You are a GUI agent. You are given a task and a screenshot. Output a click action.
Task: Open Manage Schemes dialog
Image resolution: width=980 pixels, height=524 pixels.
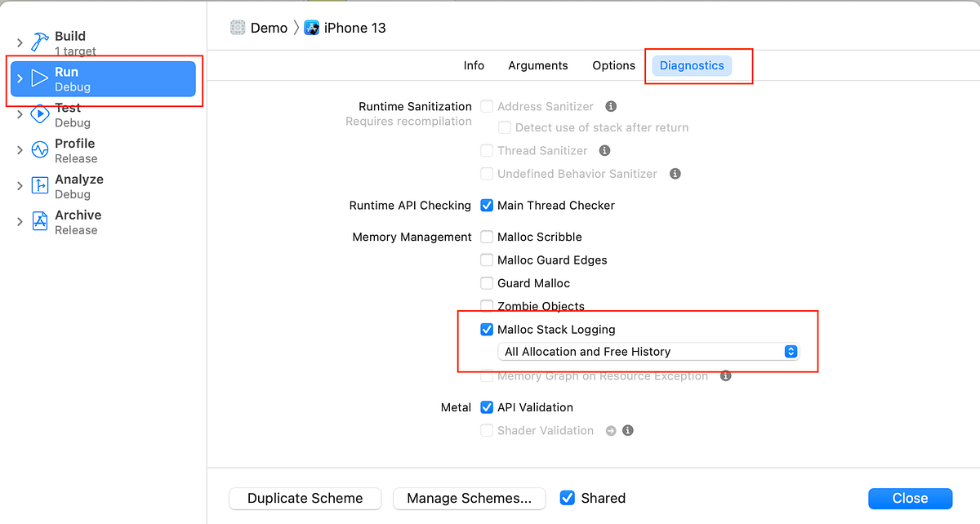(469, 498)
